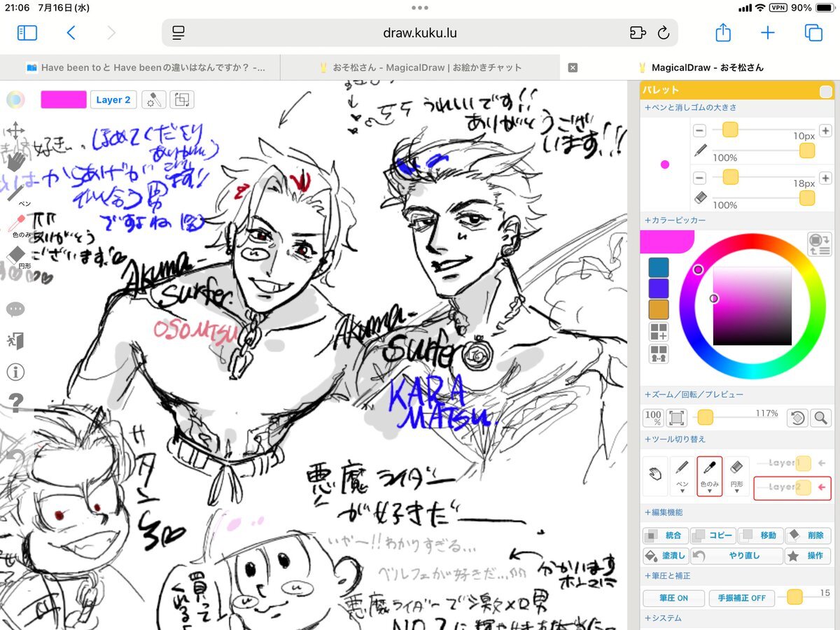Toggle 手振補正 OFF stabilizer button
Viewport: 840px width, 630px height.
[x=741, y=598]
